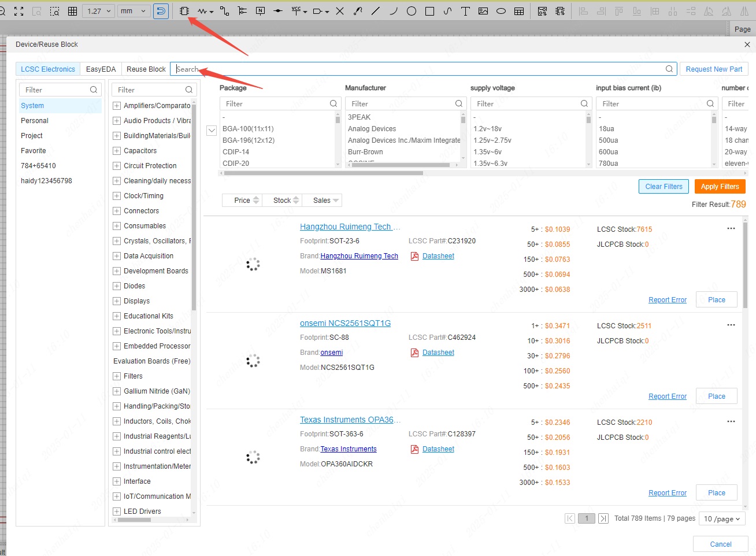
Task: Open more options for onsemi NCS2561SQT1G row
Action: (731, 325)
